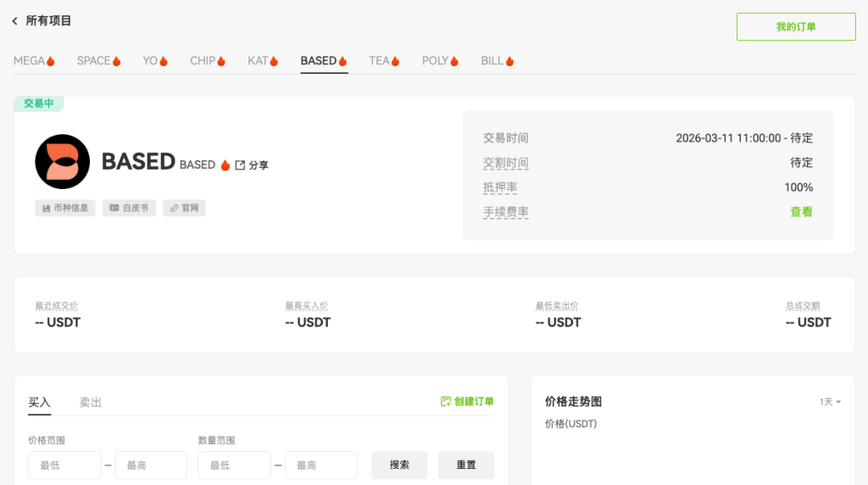868x485 pixels.
Task: Select the BASED tab
Action: pyautogui.click(x=324, y=61)
